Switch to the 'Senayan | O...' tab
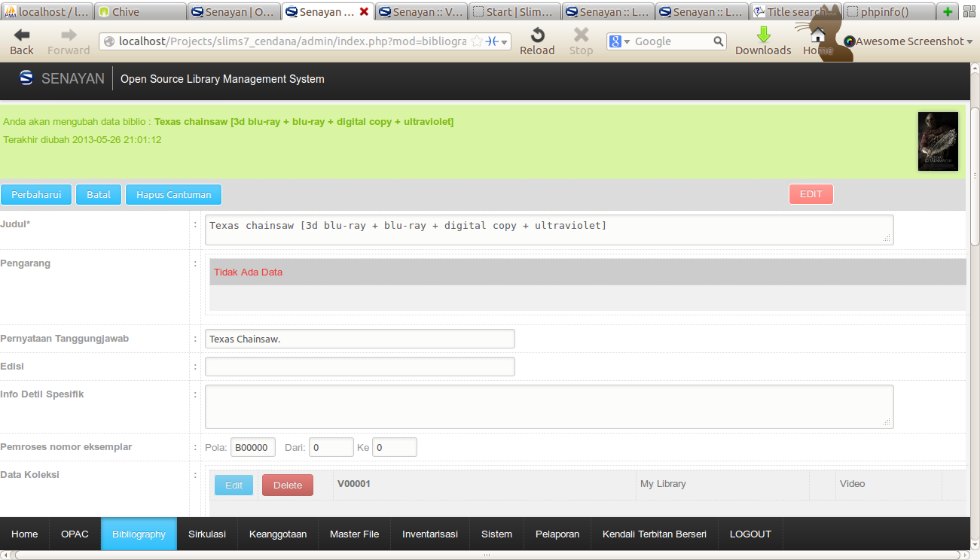Viewport: 980px width, 560px height. pyautogui.click(x=234, y=12)
